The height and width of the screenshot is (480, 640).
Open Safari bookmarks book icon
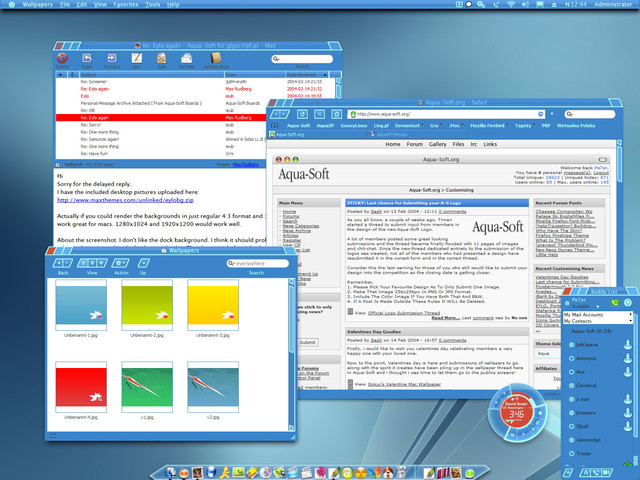pyautogui.click(x=275, y=126)
